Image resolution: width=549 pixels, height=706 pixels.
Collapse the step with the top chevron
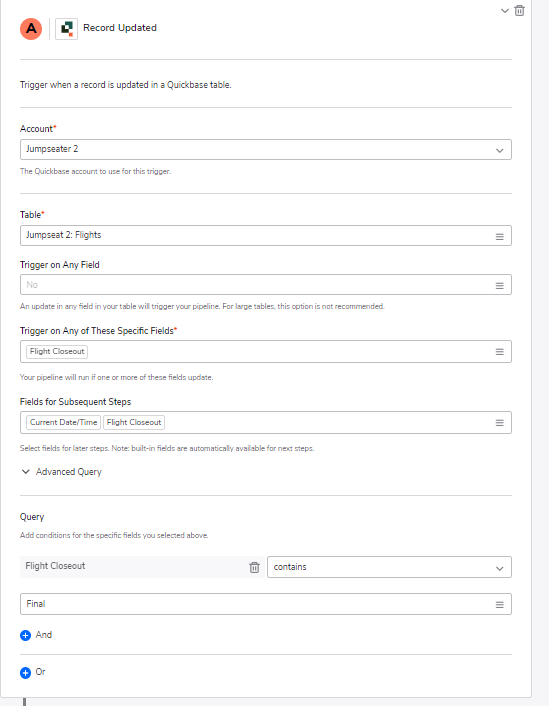click(504, 10)
